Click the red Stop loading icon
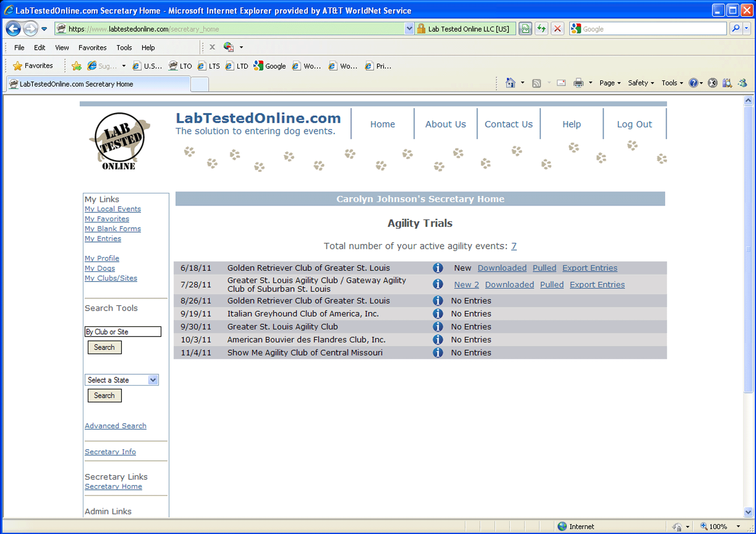The height and width of the screenshot is (534, 756). 557,29
